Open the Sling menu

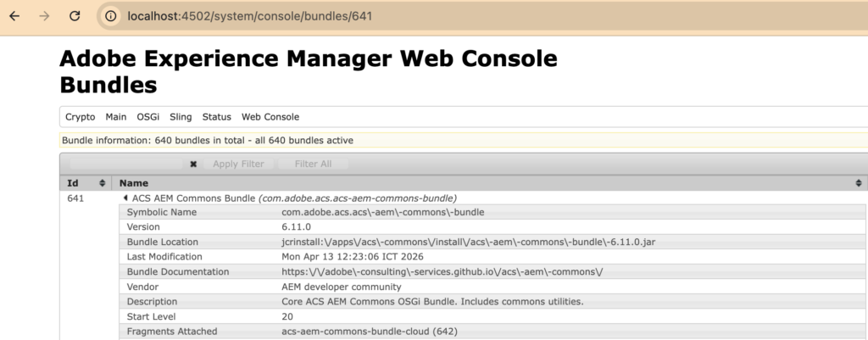click(x=181, y=117)
